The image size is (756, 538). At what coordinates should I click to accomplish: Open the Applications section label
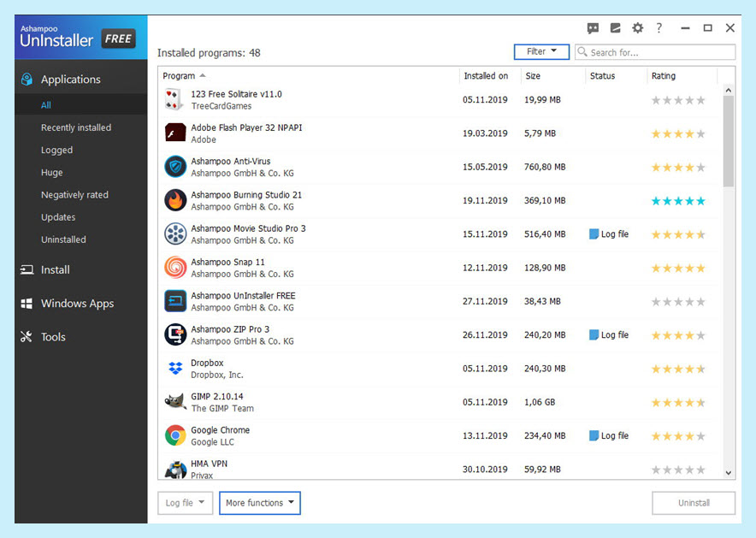(x=71, y=80)
